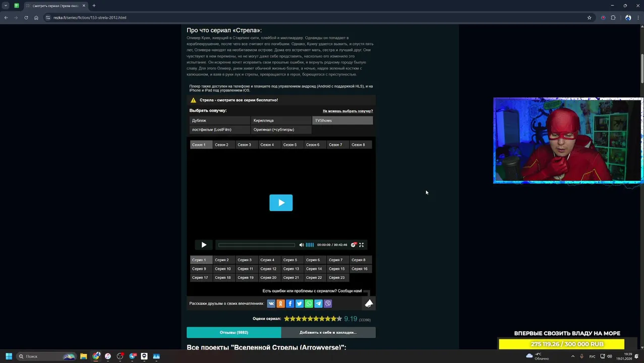Open the red browser extension icon

point(603,18)
